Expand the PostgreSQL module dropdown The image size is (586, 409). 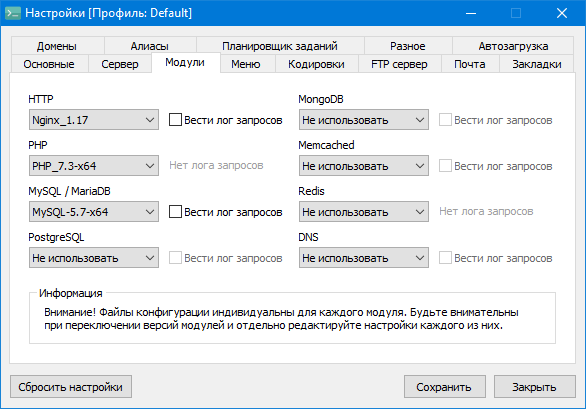point(94,258)
